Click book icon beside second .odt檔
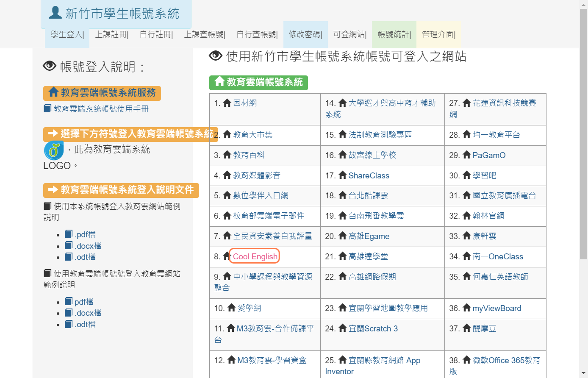 click(69, 324)
